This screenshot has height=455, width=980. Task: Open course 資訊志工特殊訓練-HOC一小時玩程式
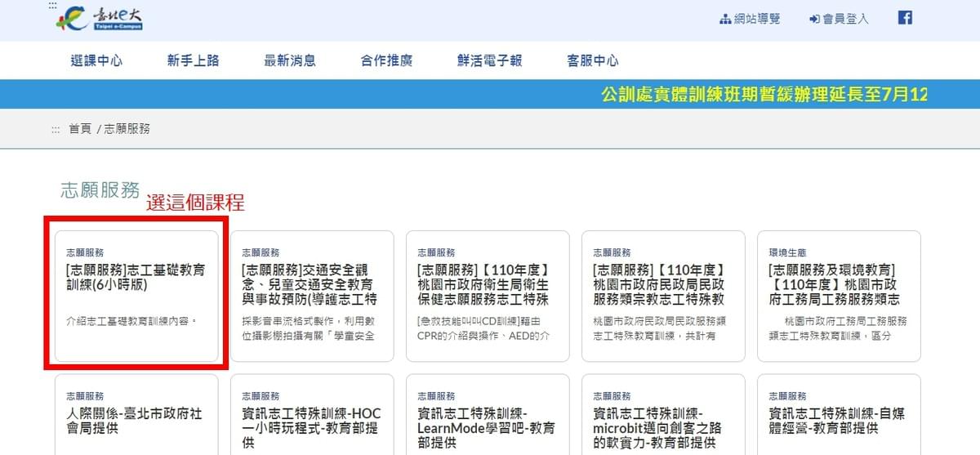point(312,428)
